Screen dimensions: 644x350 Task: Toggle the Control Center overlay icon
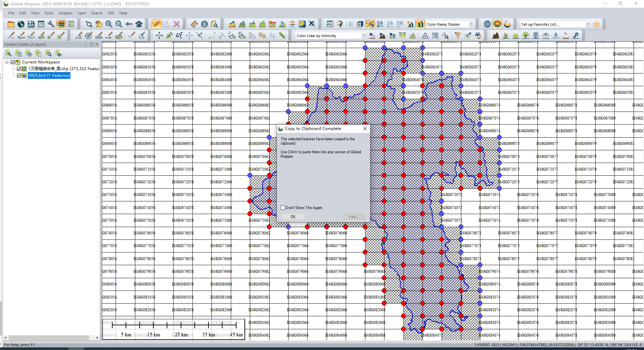click(61, 24)
